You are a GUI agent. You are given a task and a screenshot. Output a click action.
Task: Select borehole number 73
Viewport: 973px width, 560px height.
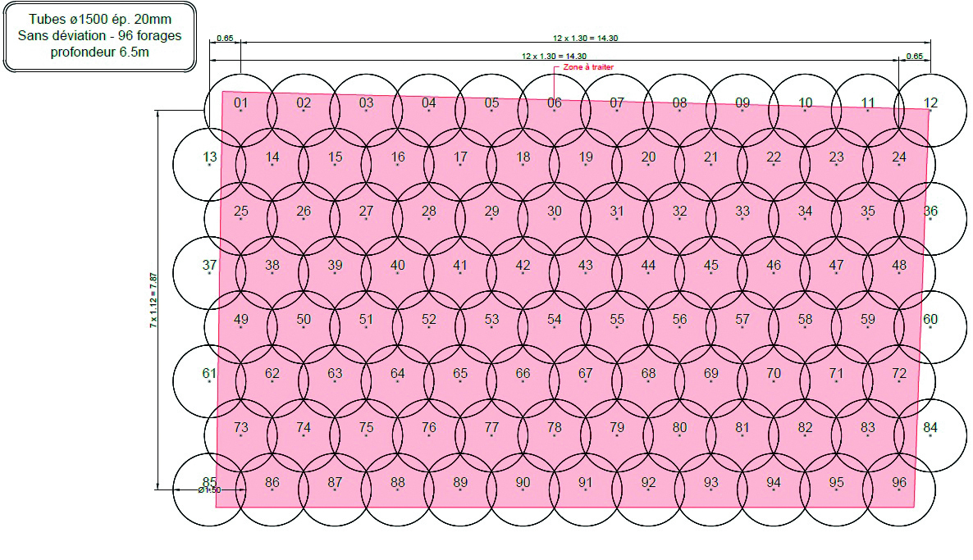coord(240,427)
